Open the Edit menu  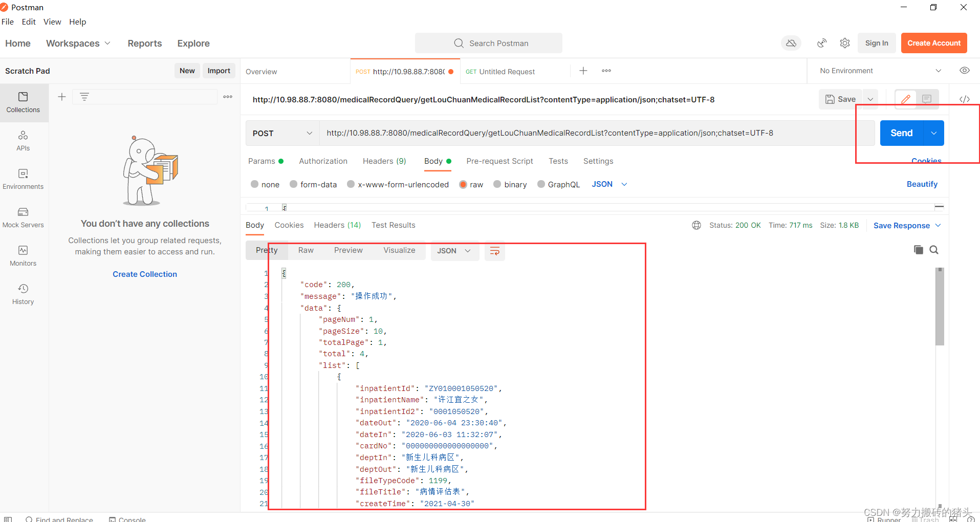coord(29,21)
